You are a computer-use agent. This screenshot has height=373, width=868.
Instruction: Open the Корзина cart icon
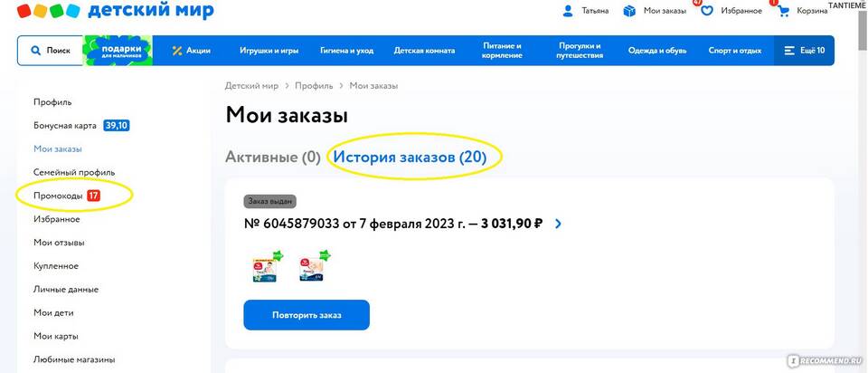click(x=783, y=11)
